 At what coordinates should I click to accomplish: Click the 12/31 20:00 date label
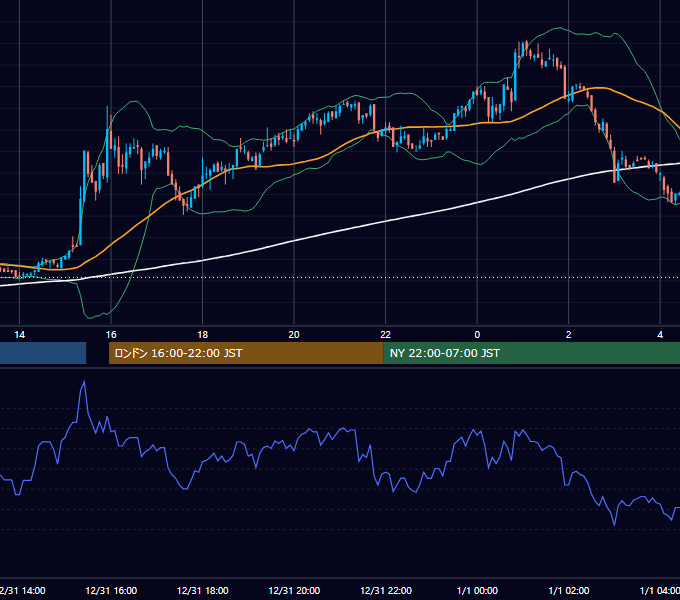tap(294, 590)
